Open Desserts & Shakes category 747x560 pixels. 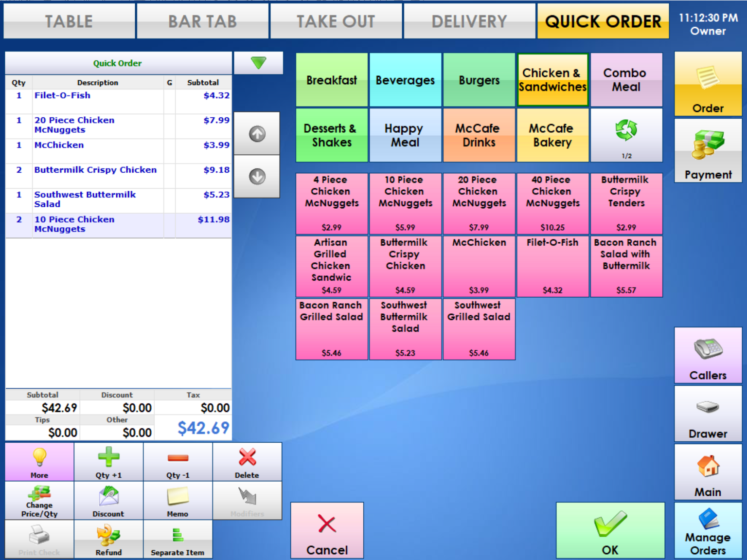[332, 135]
